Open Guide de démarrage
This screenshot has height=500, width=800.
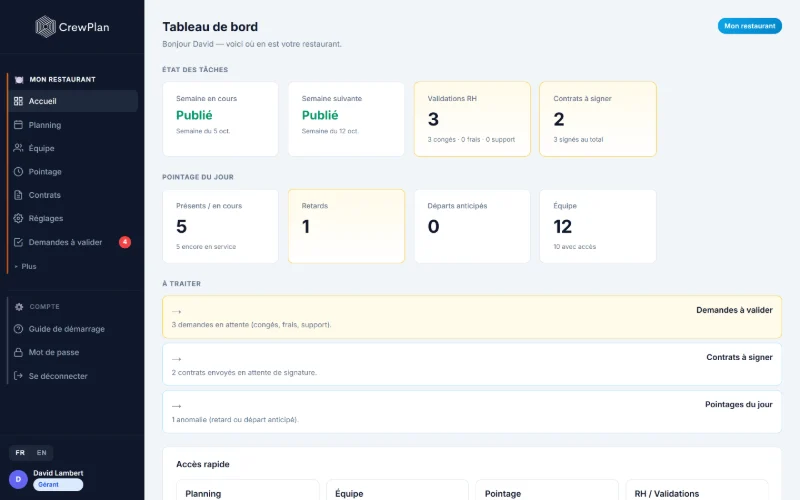[x=73, y=329]
